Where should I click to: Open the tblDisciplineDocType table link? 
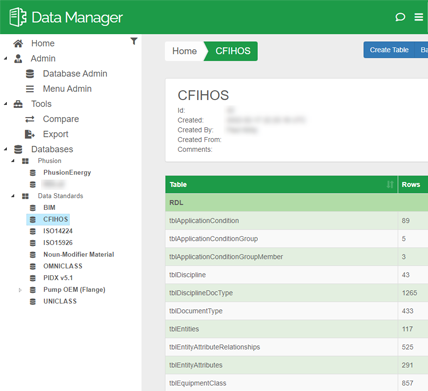201,293
